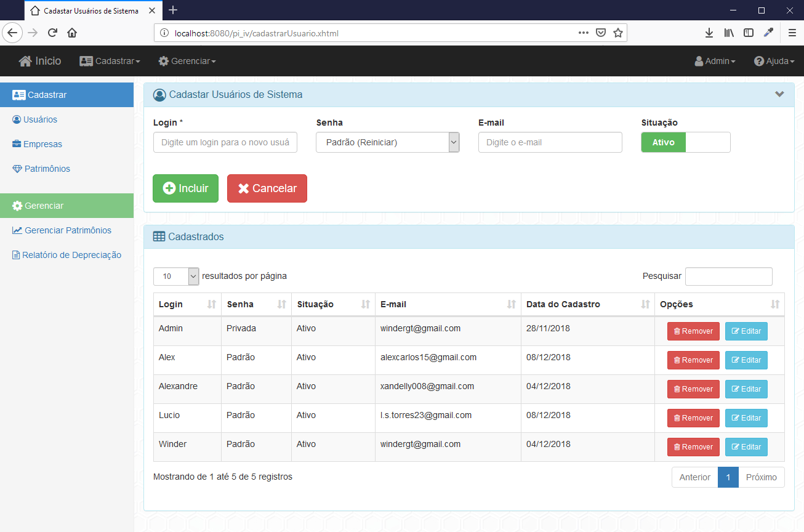This screenshot has width=804, height=532.
Task: Click the Inicio home icon in navbar
Action: pos(25,61)
